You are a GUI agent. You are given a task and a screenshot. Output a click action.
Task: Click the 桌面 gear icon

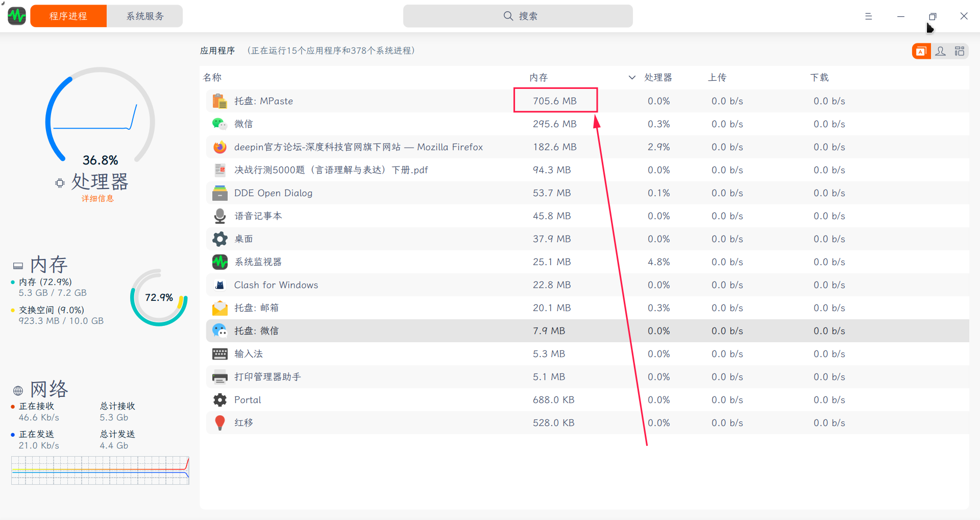pyautogui.click(x=220, y=239)
